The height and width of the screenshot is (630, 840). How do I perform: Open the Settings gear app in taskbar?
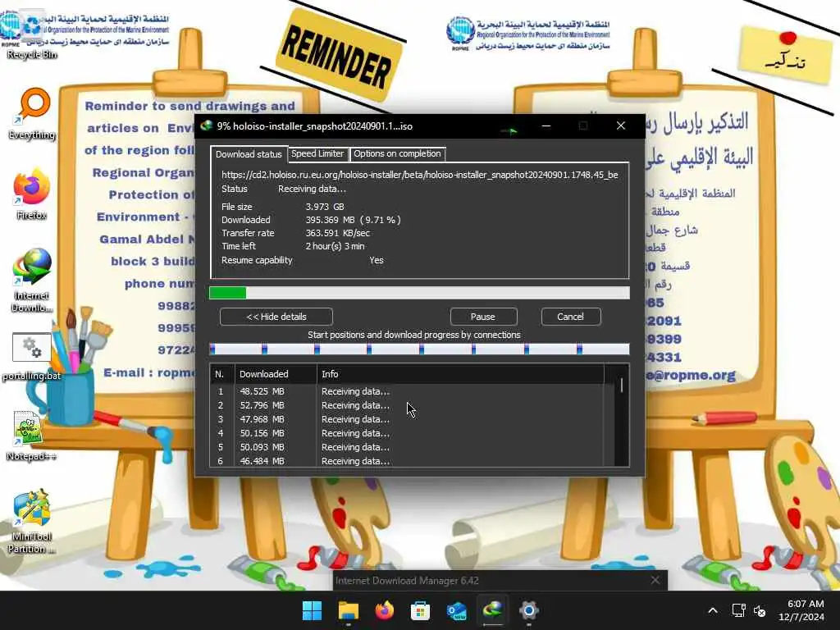click(x=528, y=610)
